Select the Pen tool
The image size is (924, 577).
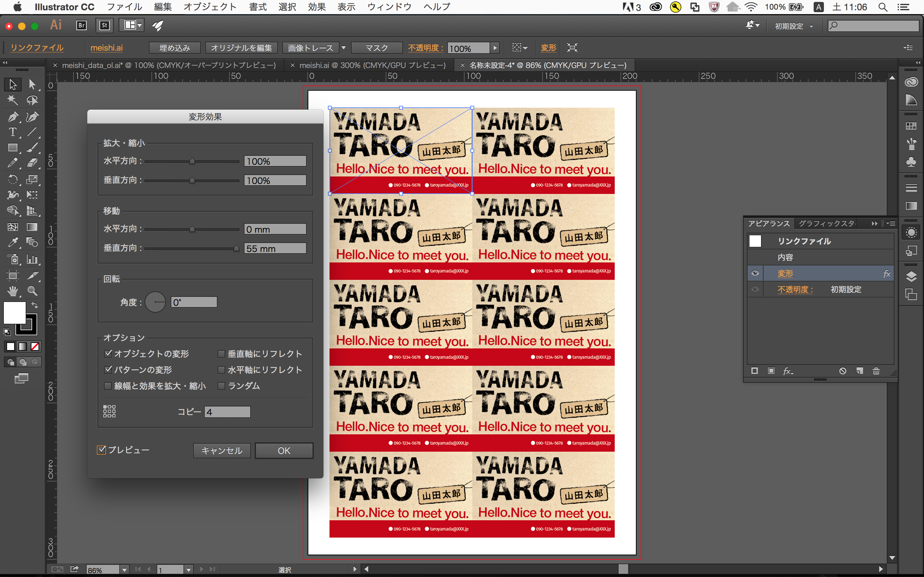point(12,116)
